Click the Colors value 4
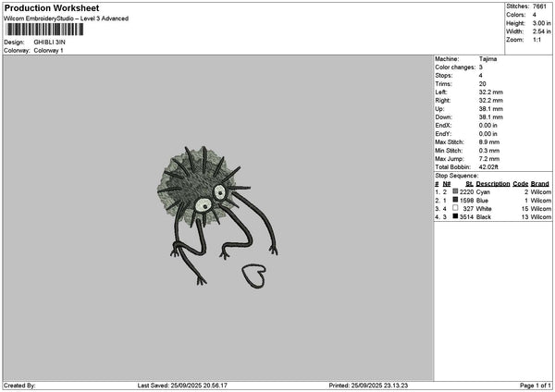 (534, 15)
